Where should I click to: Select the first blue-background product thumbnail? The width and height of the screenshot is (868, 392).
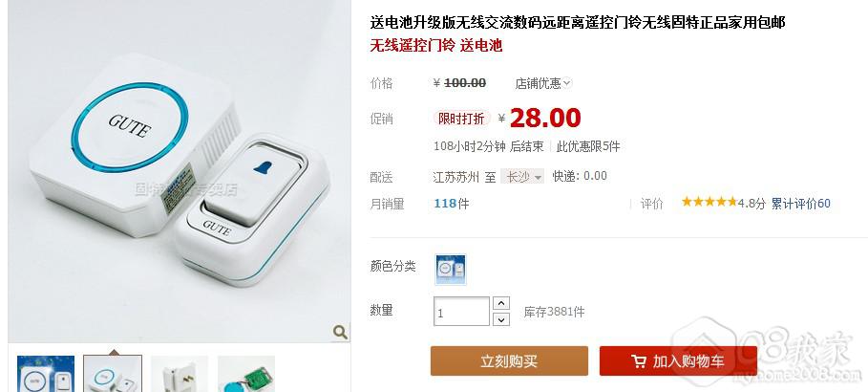(x=46, y=374)
